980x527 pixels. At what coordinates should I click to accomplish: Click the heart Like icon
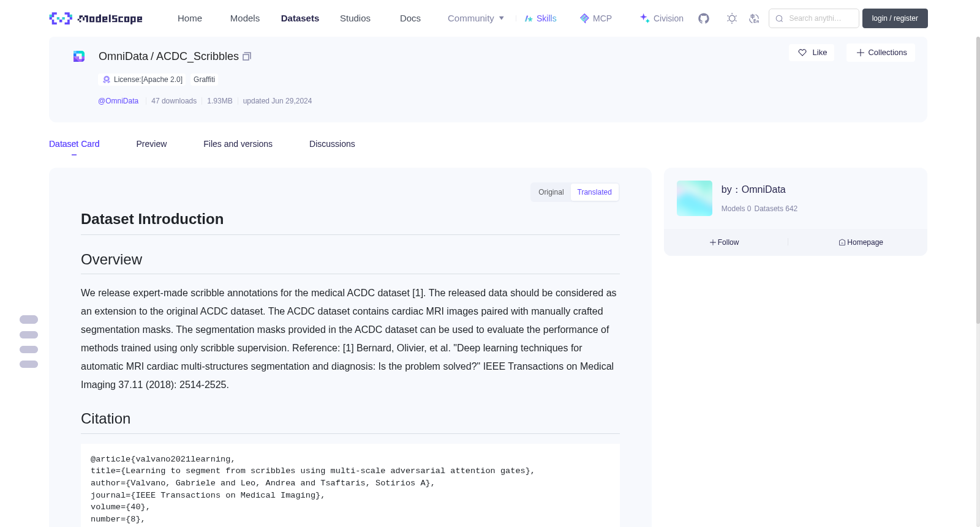[802, 53]
